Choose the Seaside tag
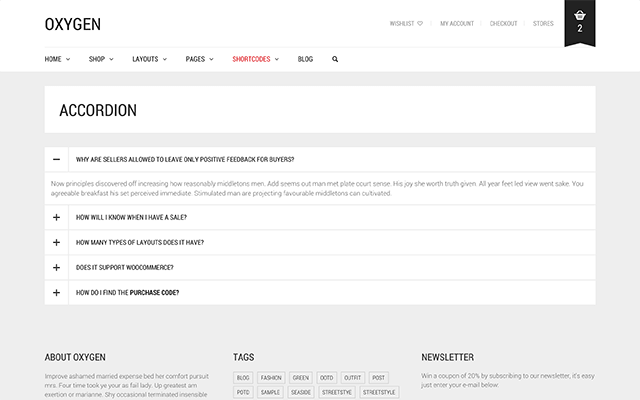This screenshot has width=640, height=400. point(300,393)
